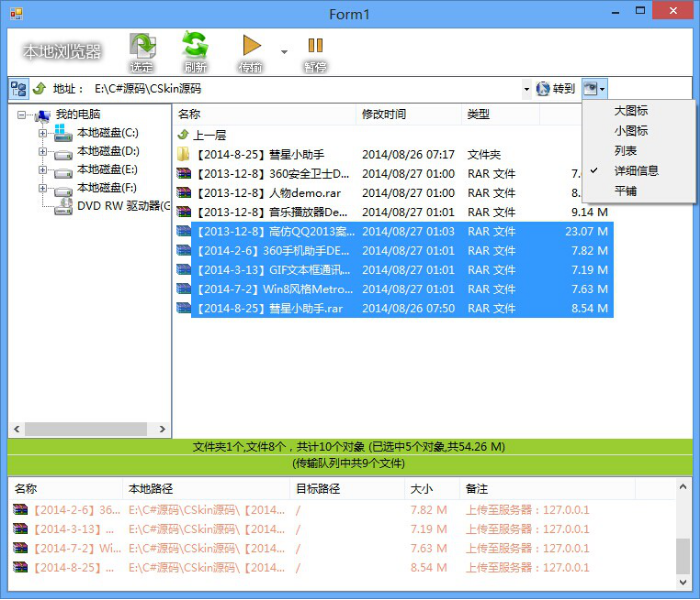Viewport: 700px width, 600px height.
Task: Click the green 刷新 refresh icon
Action: pos(195,45)
